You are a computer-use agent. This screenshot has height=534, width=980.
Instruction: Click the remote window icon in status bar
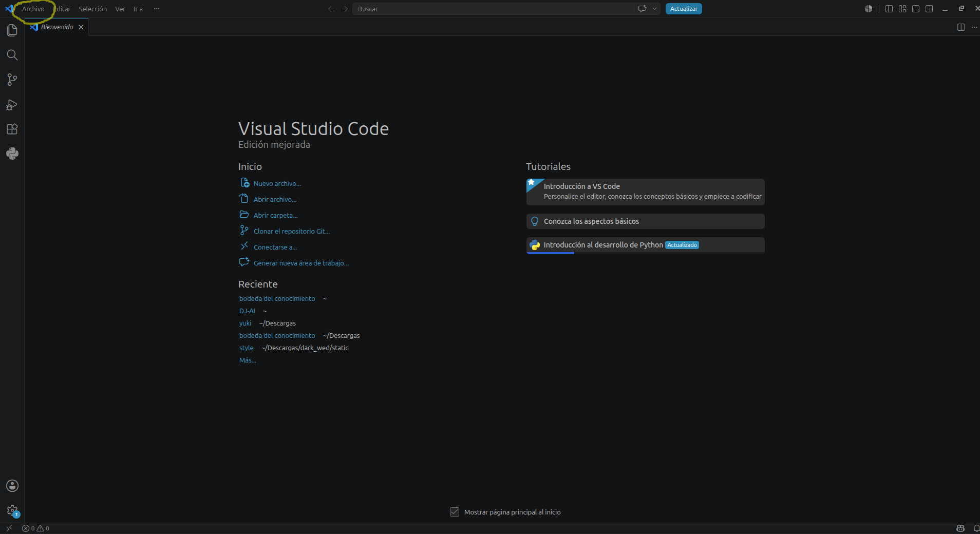(x=9, y=528)
